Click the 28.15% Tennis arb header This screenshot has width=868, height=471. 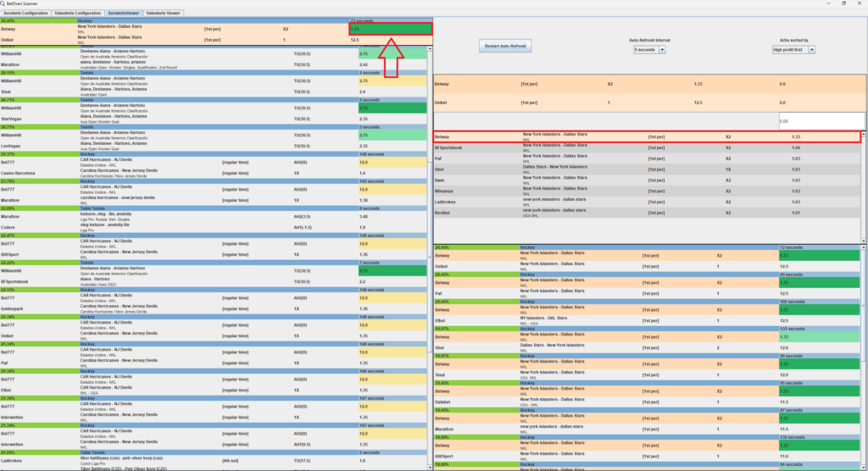[x=214, y=73]
